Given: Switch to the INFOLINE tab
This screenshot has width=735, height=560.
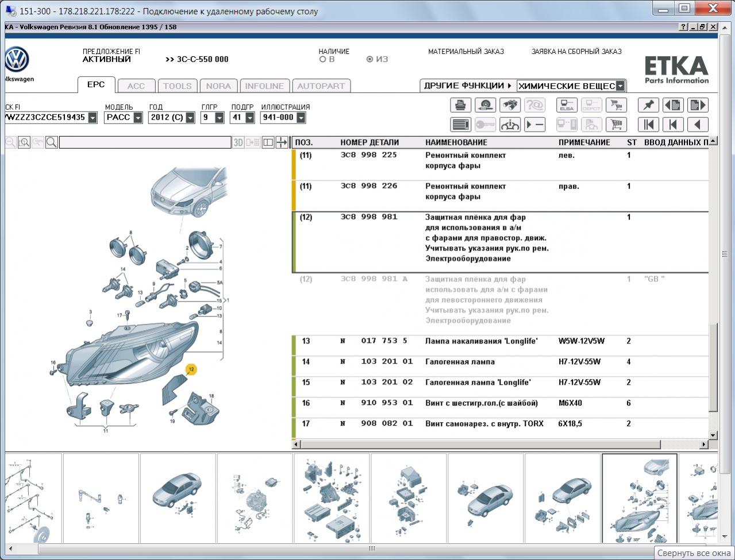Looking at the screenshot, I should [x=264, y=86].
